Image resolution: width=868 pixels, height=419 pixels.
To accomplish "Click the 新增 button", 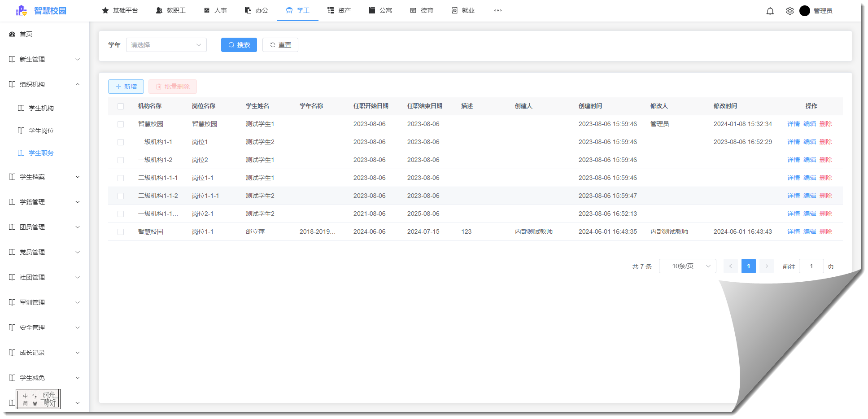I will pos(126,87).
